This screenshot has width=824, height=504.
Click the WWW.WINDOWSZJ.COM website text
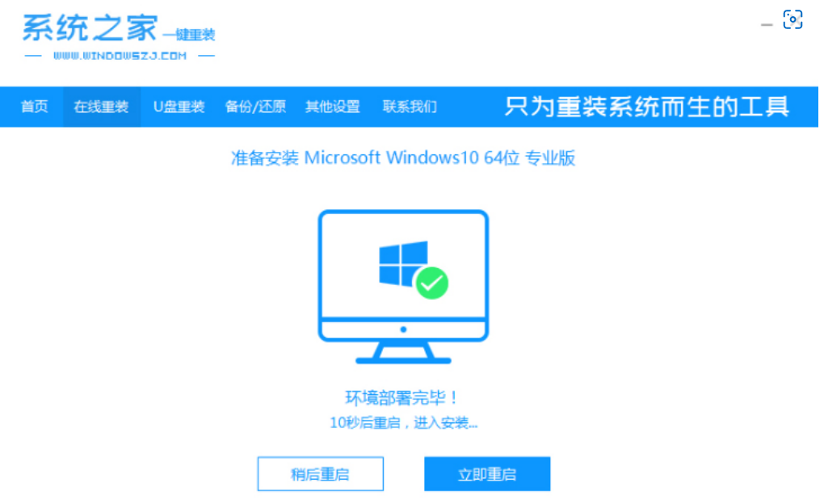click(120, 56)
